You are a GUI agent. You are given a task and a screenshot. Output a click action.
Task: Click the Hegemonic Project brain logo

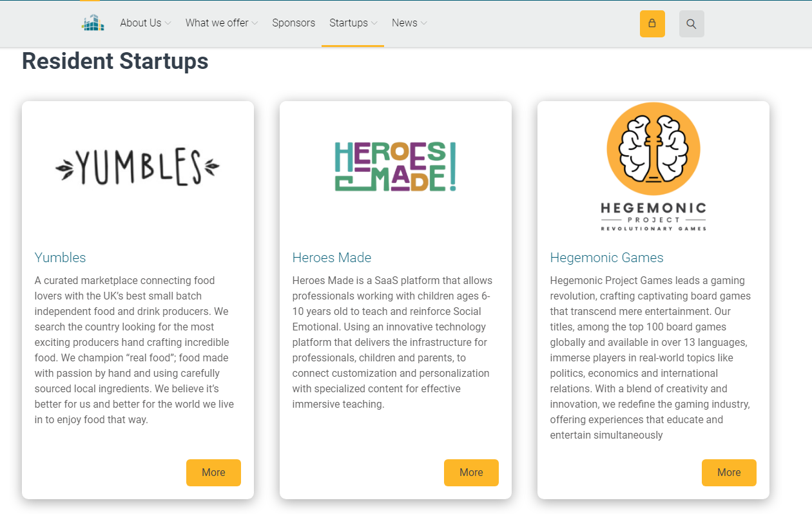click(653, 167)
